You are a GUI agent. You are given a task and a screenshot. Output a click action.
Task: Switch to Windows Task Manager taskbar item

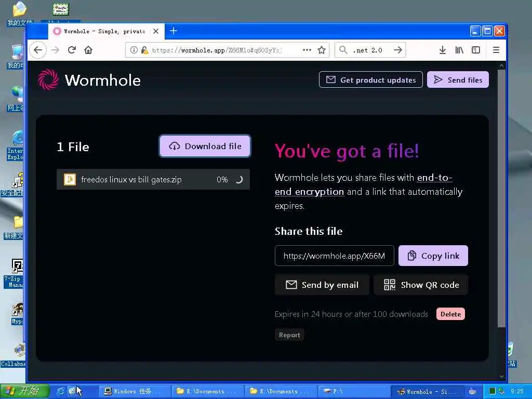coord(135,391)
